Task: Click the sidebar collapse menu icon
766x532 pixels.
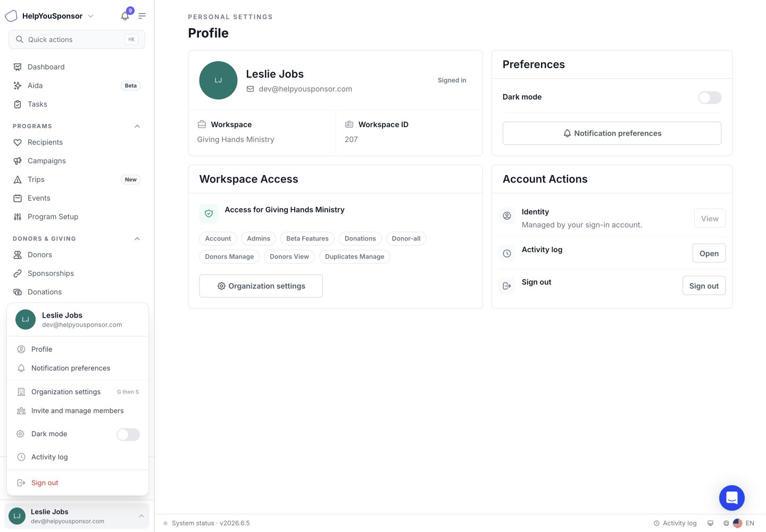Action: pyautogui.click(x=142, y=16)
